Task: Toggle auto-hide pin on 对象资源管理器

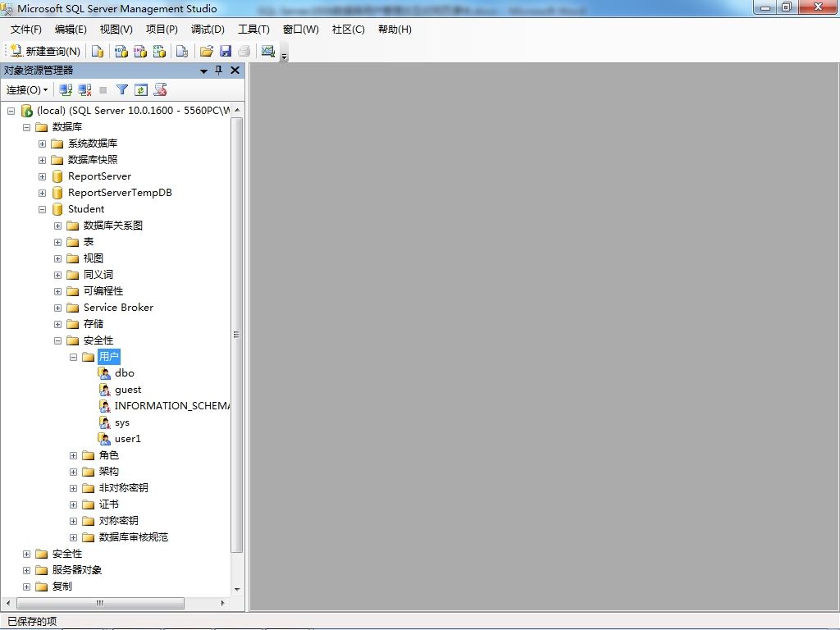Action: [x=218, y=71]
